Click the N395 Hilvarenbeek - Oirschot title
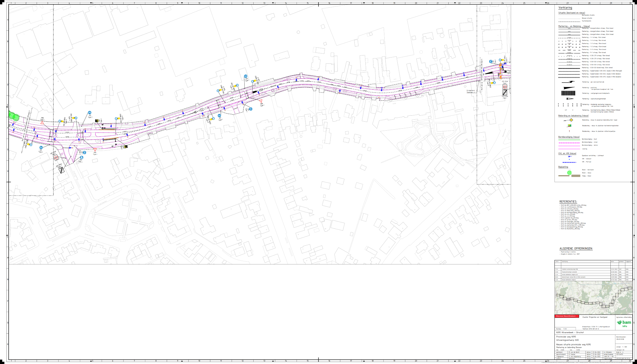637x364 pixels. pos(570,332)
